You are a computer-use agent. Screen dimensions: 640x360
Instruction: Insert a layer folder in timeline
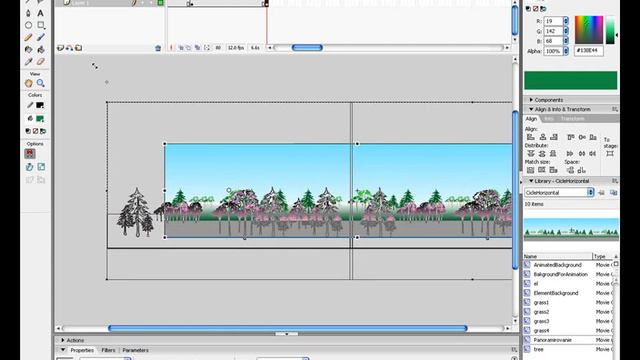(x=78, y=48)
